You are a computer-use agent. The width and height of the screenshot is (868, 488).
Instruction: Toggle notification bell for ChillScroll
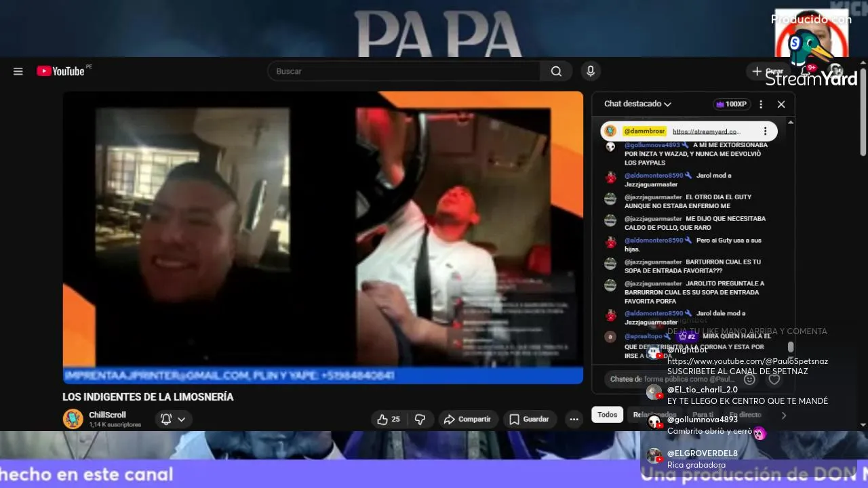166,420
